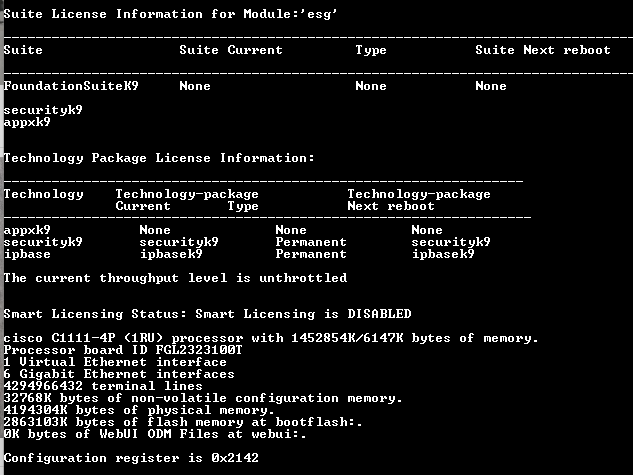This screenshot has height=475, width=633.
Task: Click the 'FoundationSuiteK9' suite entry
Action: coord(71,86)
